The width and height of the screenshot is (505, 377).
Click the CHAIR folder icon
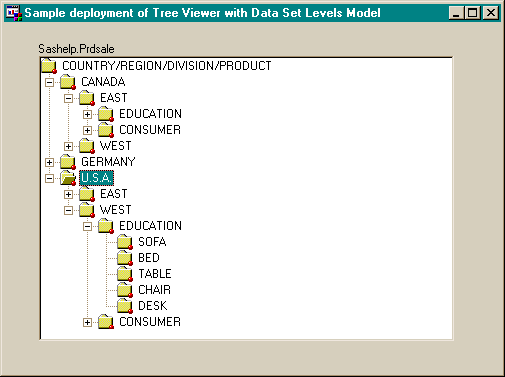click(x=125, y=290)
